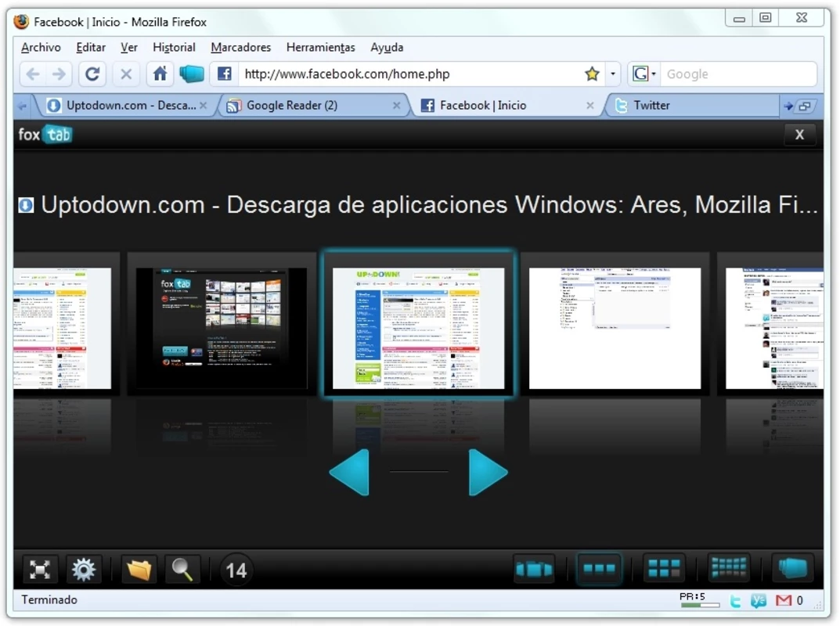Click the 14 tab counter
Screen dimensions: 840x626
point(236,570)
